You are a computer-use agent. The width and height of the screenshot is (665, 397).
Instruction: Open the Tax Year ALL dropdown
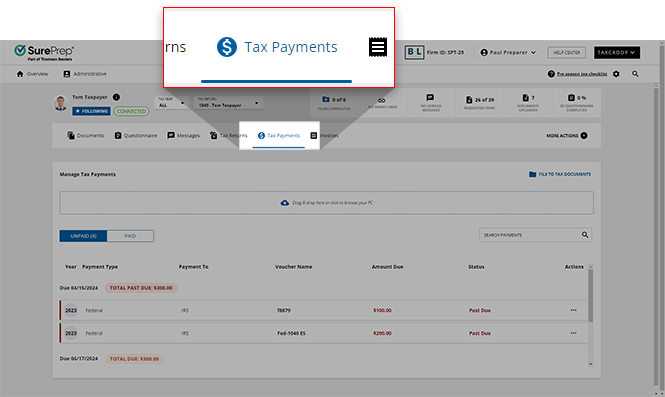coord(171,103)
